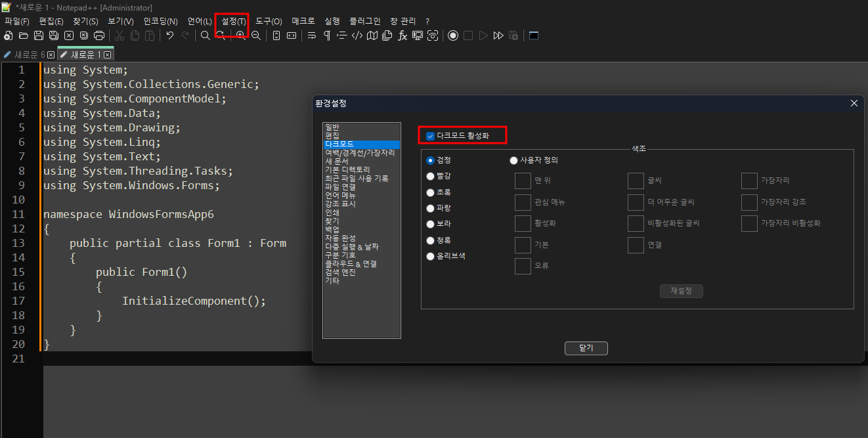Open the 인코딩(N) menu

160,21
